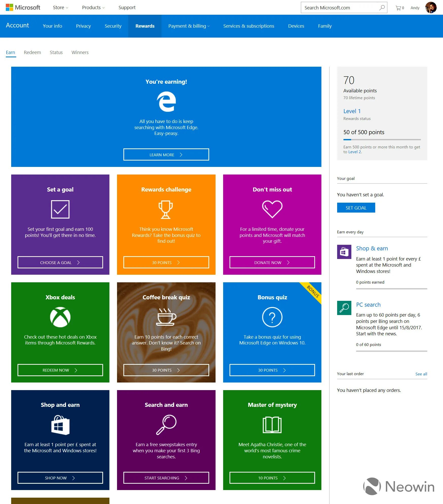Screen dimensions: 443x504
Task: Open the PC search link
Action: pos(368,305)
